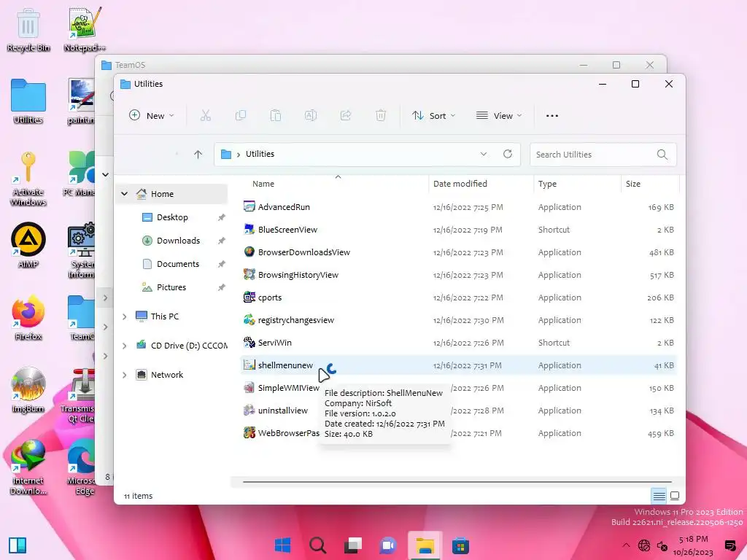747x560 pixels.
Task: Expand the Network tree node
Action: [124, 375]
